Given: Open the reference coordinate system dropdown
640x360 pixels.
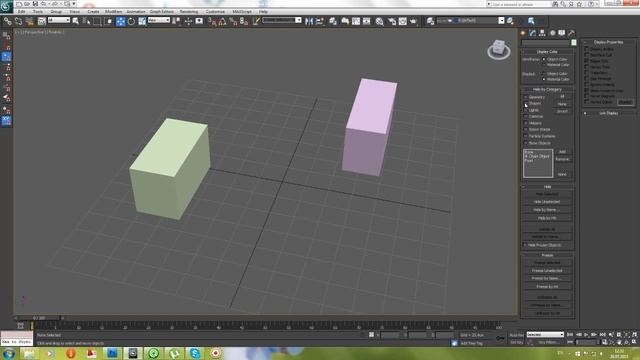Looking at the screenshot, I should pos(159,20).
